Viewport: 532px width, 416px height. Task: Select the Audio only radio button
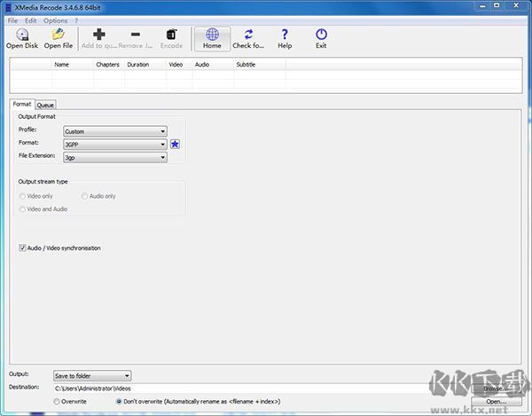pyautogui.click(x=84, y=196)
